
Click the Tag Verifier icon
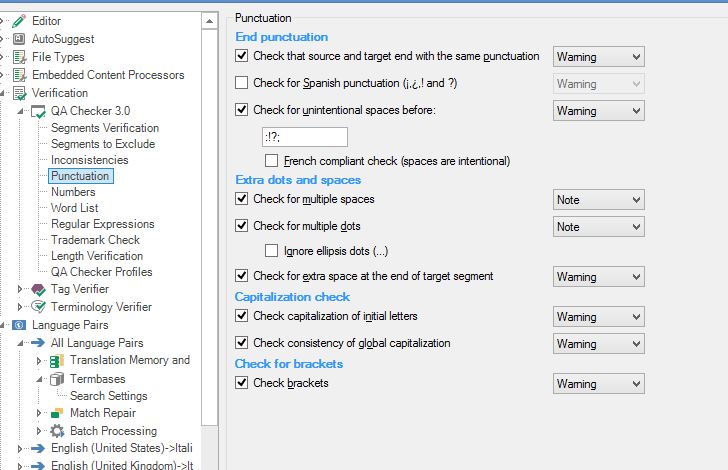pyautogui.click(x=38, y=289)
